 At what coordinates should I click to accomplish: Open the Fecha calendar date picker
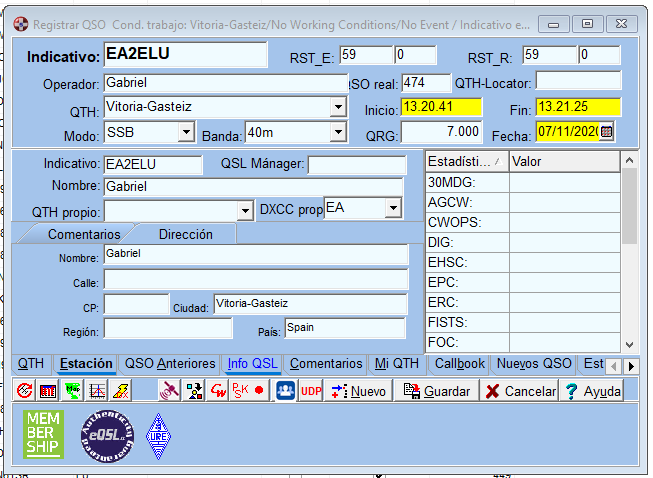coord(606,131)
